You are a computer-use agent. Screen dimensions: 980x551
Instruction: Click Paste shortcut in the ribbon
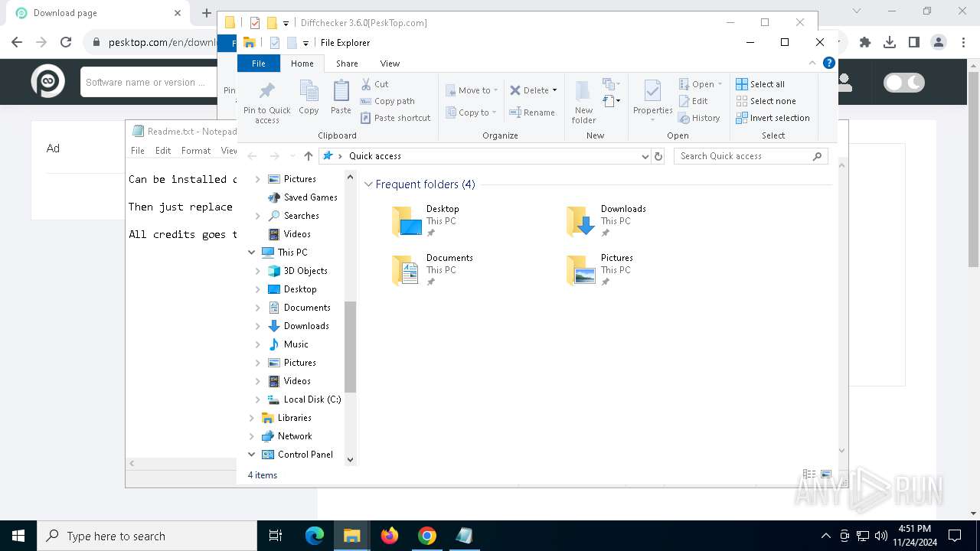[395, 118]
